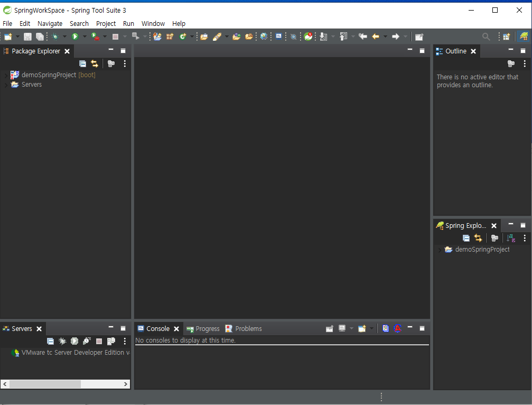Go Back with the yellow arrow
The height and width of the screenshot is (405, 532).
pos(376,36)
